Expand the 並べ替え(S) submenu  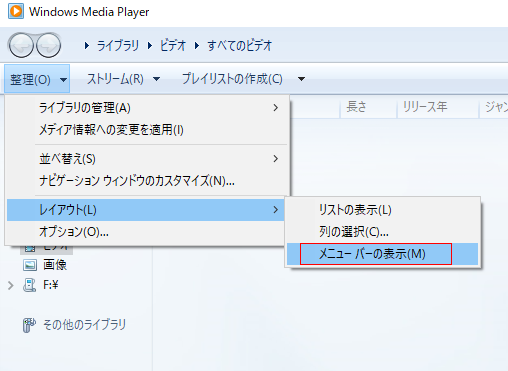pyautogui.click(x=147, y=159)
